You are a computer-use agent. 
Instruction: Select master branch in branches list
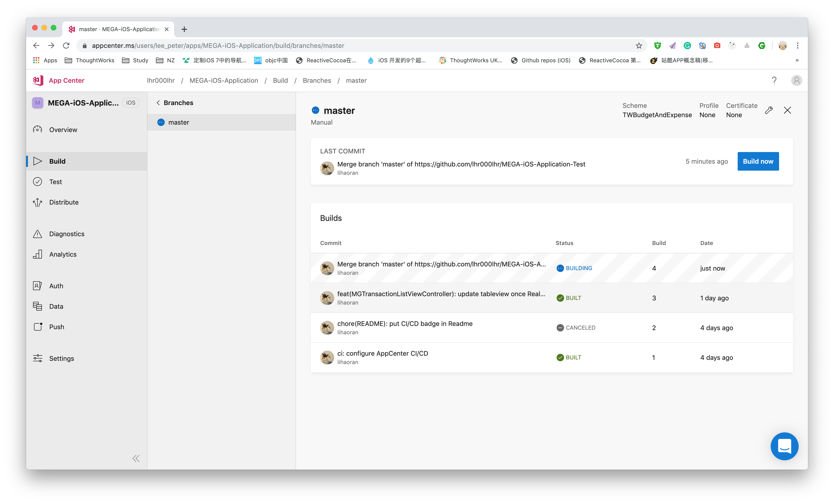click(179, 123)
